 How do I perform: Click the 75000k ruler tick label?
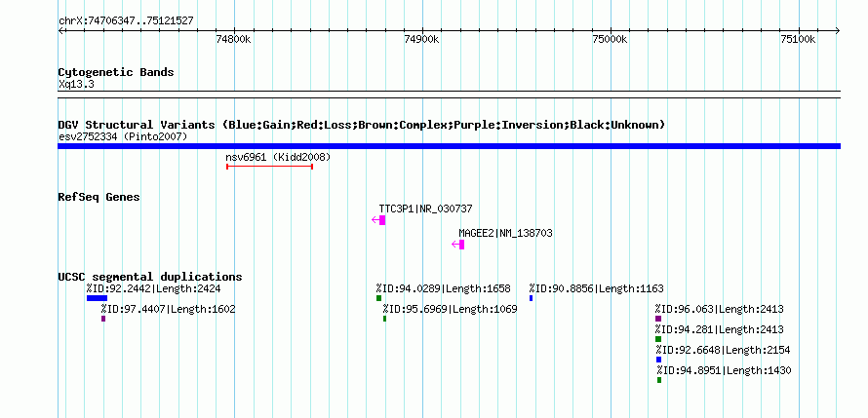coord(611,39)
